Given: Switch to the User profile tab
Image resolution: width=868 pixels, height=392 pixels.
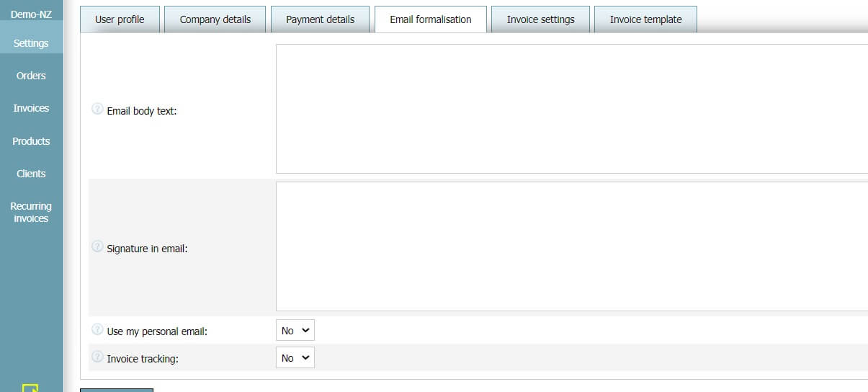Looking at the screenshot, I should [x=120, y=19].
